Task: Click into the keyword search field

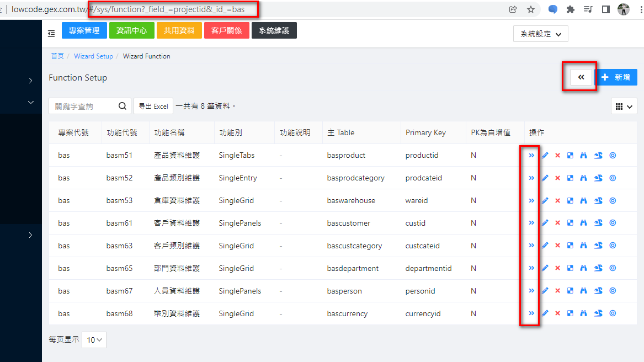Action: [83, 106]
